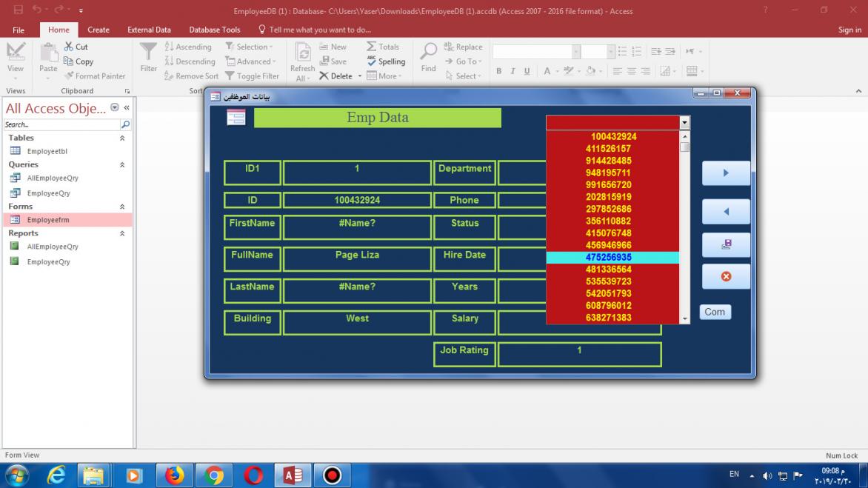Open the Database Tools tab
The width and height of the screenshot is (868, 488).
[x=214, y=30]
